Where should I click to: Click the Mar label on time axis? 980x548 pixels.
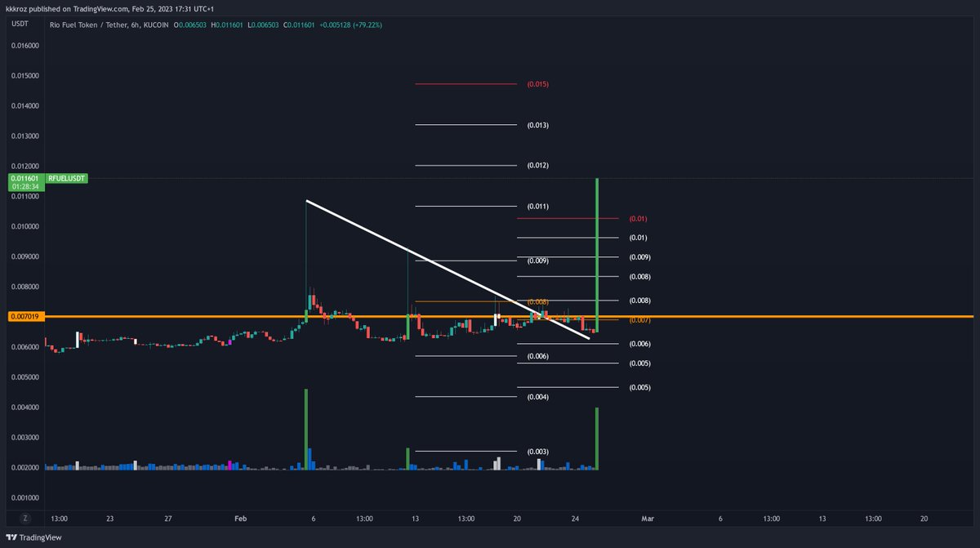coord(648,519)
